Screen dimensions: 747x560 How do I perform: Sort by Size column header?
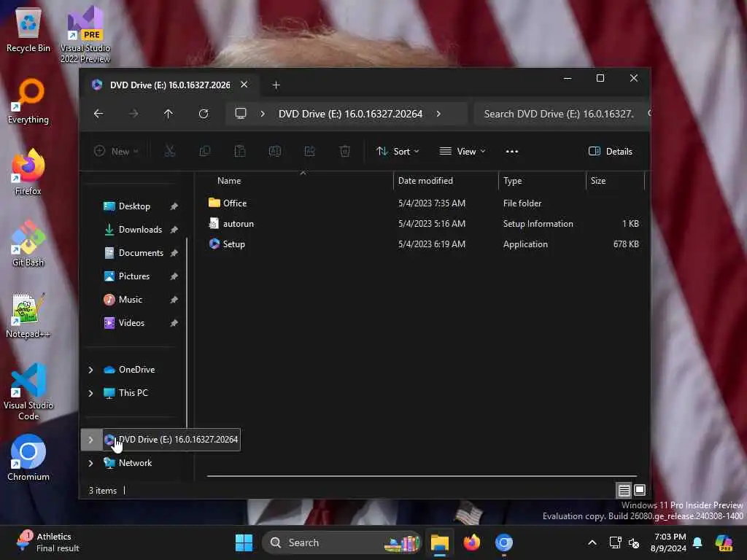(x=598, y=181)
